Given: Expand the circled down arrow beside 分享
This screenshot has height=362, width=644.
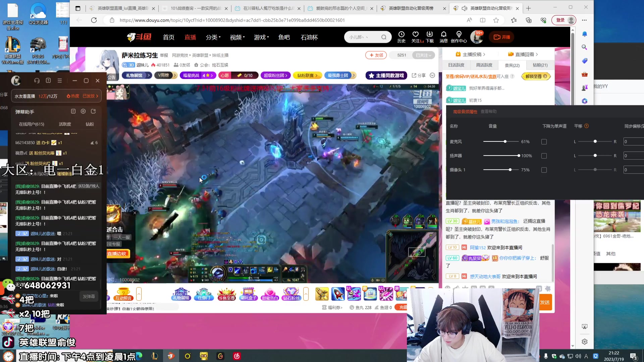Looking at the screenshot, I should pos(432,75).
